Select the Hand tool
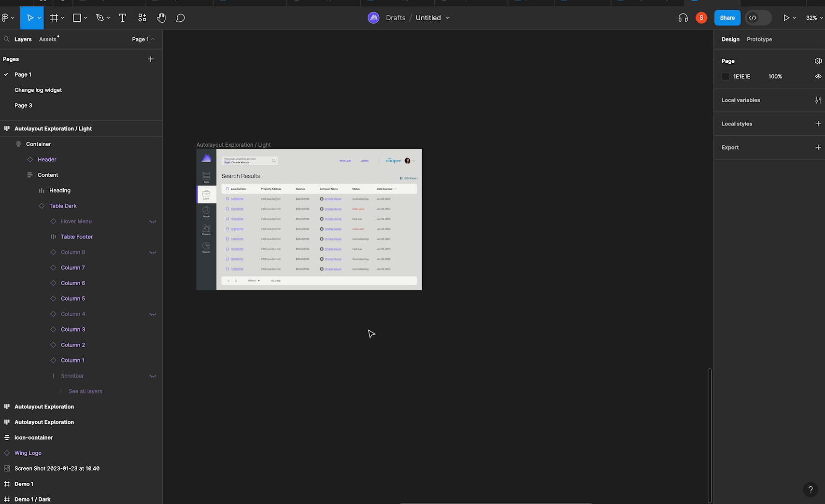The image size is (825, 504). click(x=161, y=18)
